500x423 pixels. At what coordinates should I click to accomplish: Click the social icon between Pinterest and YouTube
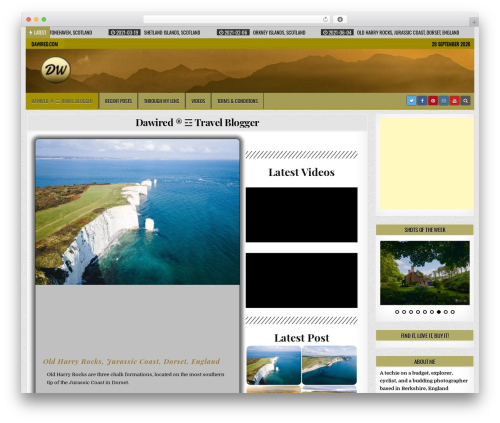[444, 101]
